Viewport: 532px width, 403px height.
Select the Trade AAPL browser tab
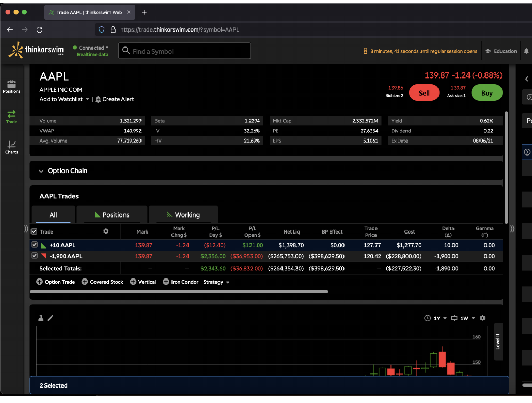[x=89, y=12]
